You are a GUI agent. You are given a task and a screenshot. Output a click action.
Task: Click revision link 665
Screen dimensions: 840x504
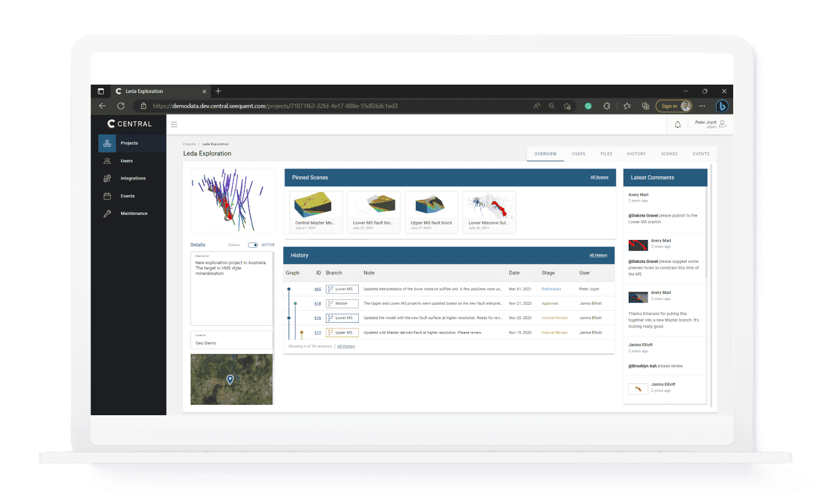318,289
